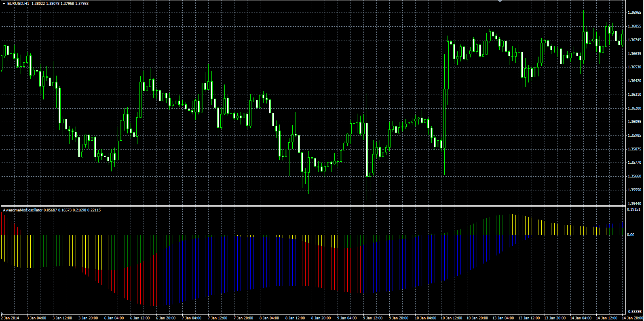This screenshot has height=321, width=644.
Task: Click the 3 Jan 20:00 time label
Action: (88, 318)
